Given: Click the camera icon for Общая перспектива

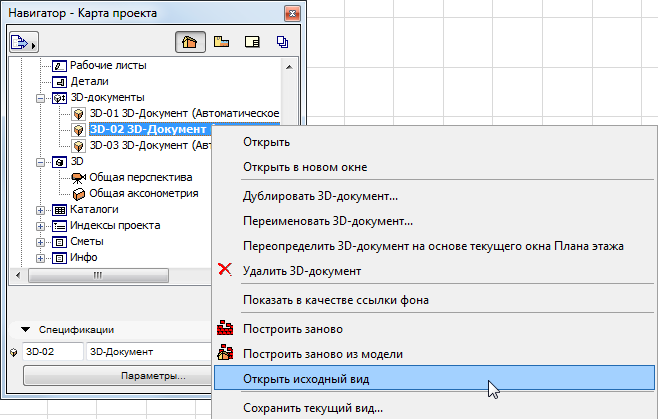Looking at the screenshot, I should click(78, 178).
